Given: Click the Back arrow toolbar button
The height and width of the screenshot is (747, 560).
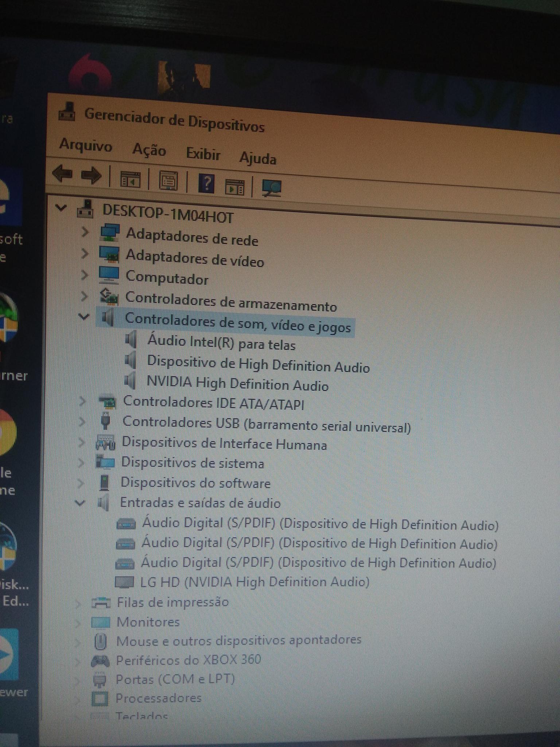Looking at the screenshot, I should click(x=62, y=174).
